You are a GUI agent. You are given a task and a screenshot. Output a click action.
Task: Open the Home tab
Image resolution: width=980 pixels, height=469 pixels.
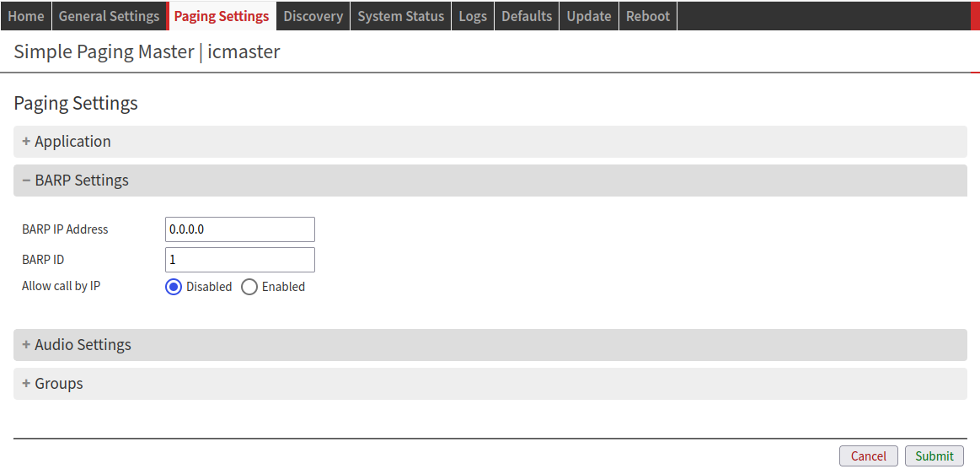pyautogui.click(x=25, y=16)
